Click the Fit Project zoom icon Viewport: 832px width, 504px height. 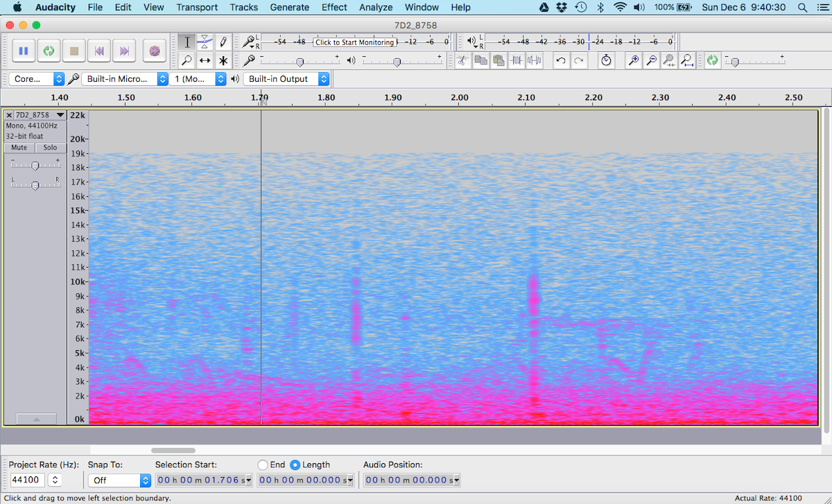coord(686,60)
